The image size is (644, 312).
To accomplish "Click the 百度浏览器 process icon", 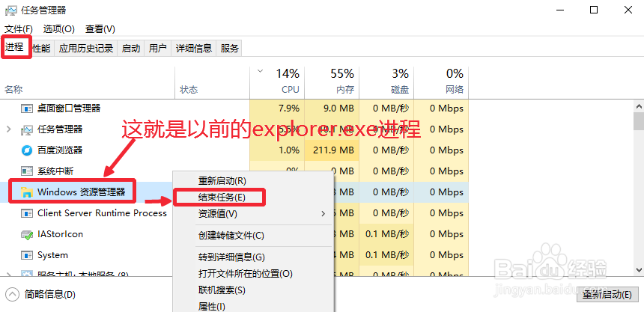I will (x=27, y=150).
